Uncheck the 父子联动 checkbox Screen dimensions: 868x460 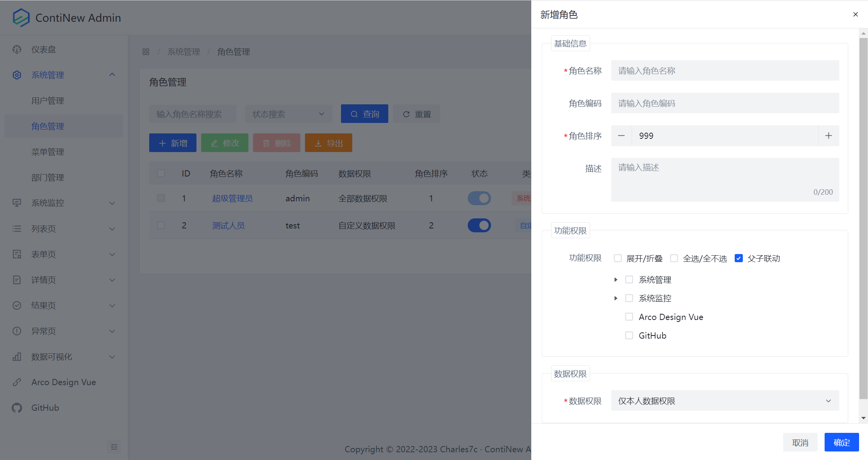click(x=739, y=258)
